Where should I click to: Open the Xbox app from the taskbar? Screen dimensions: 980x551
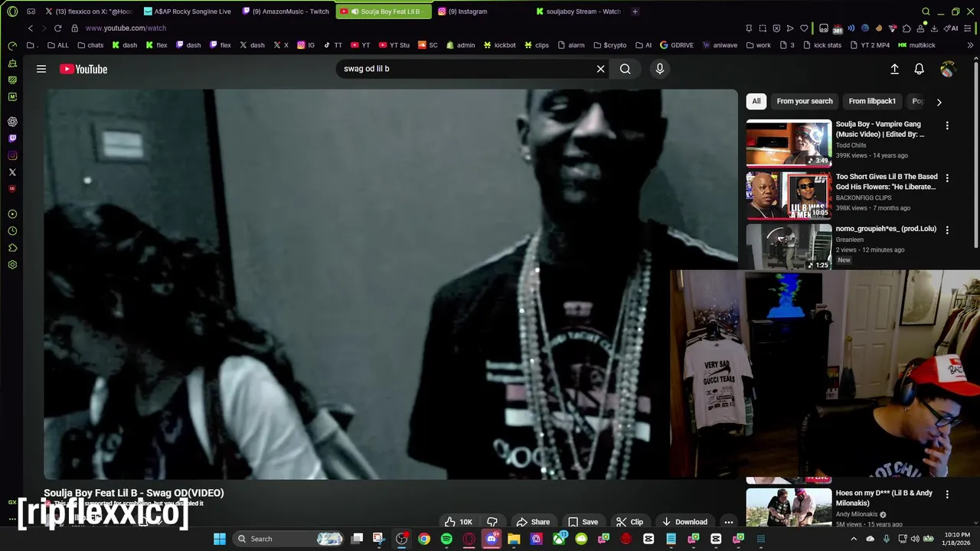pyautogui.click(x=559, y=539)
